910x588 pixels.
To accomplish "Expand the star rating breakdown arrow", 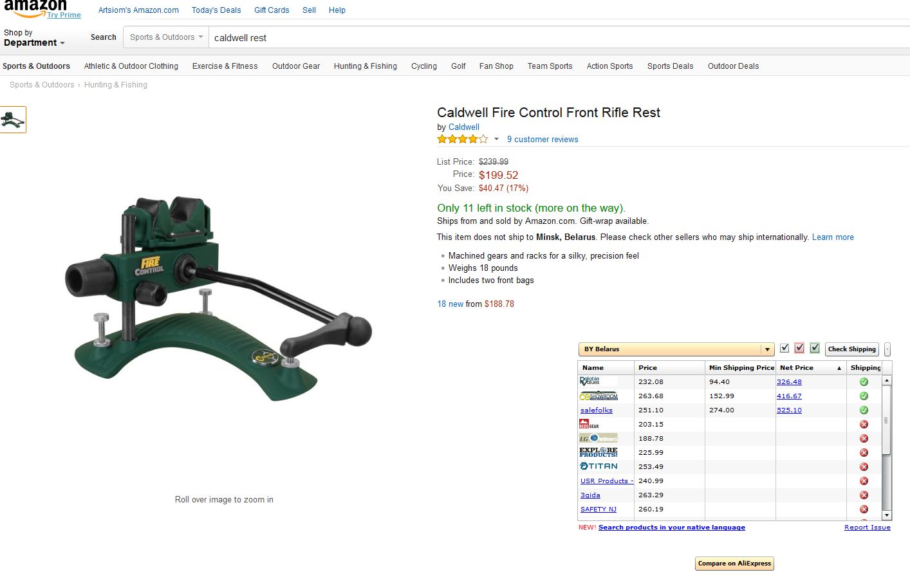I will tap(496, 140).
